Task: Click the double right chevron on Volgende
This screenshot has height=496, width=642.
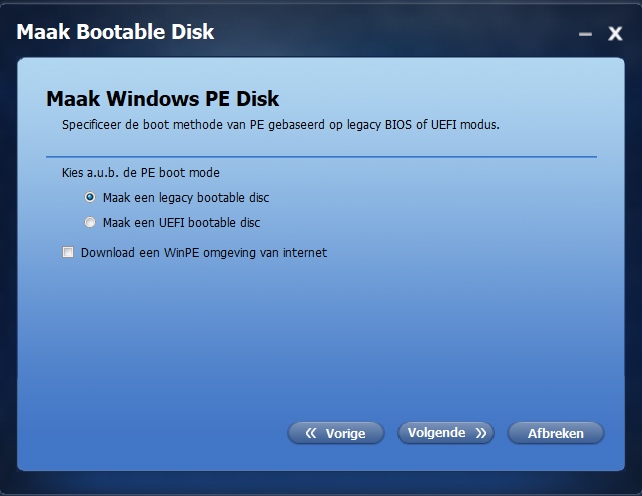Action: point(481,433)
